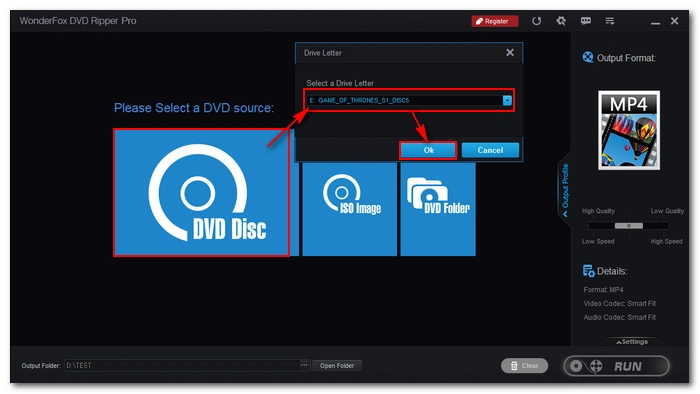Adjust the quality/speed slider handle
The height and width of the screenshot is (394, 700).
pyautogui.click(x=629, y=226)
